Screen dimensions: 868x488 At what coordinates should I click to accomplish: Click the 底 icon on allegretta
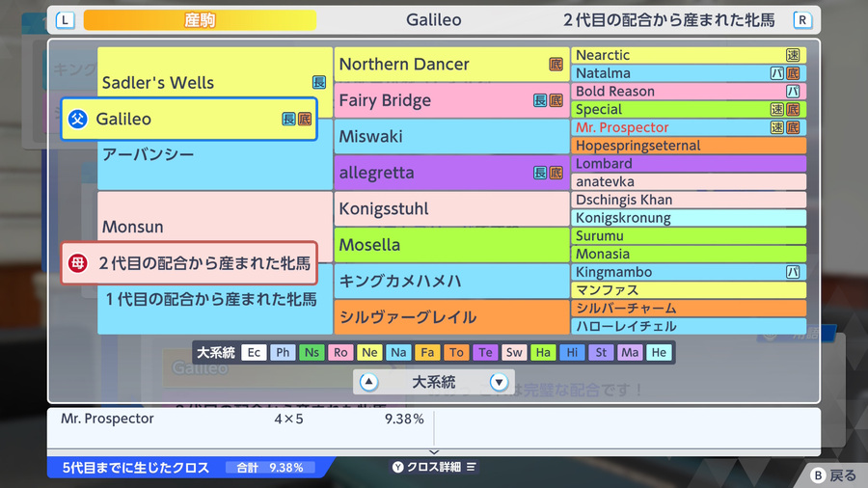[x=556, y=173]
